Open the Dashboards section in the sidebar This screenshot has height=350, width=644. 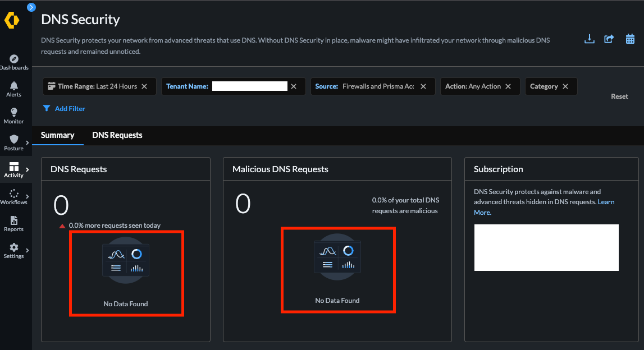coord(15,62)
